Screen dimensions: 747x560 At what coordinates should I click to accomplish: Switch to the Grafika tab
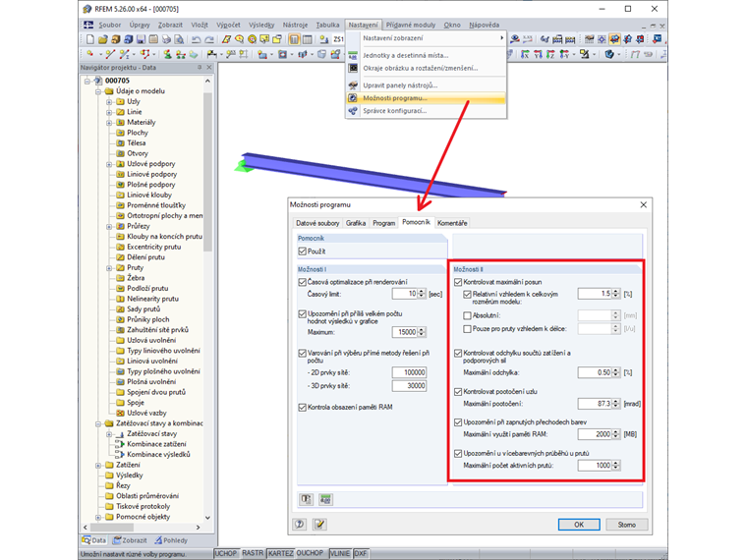pos(356,223)
